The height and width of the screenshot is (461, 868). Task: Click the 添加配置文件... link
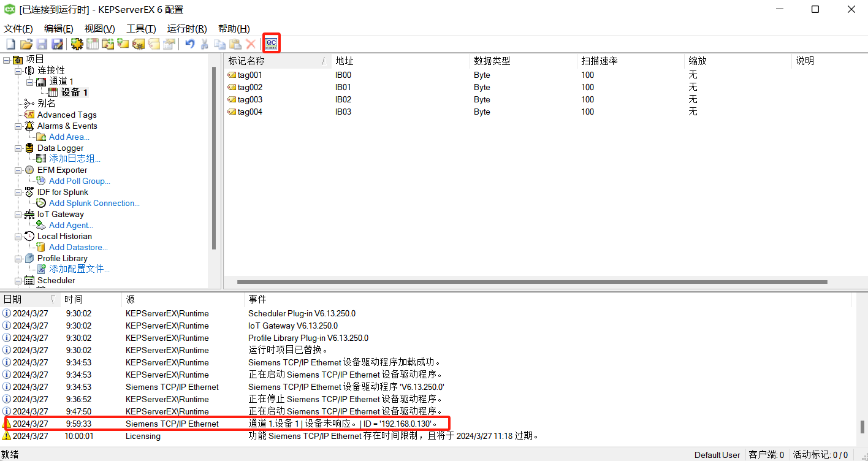coord(80,269)
